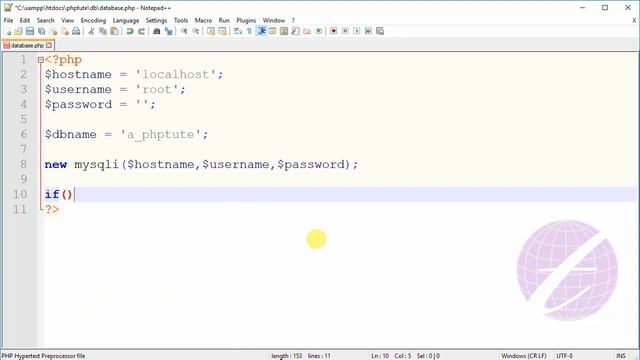Image resolution: width=640 pixels, height=360 pixels.
Task: Zoom in using toolbar magnifier
Action: (x=184, y=31)
